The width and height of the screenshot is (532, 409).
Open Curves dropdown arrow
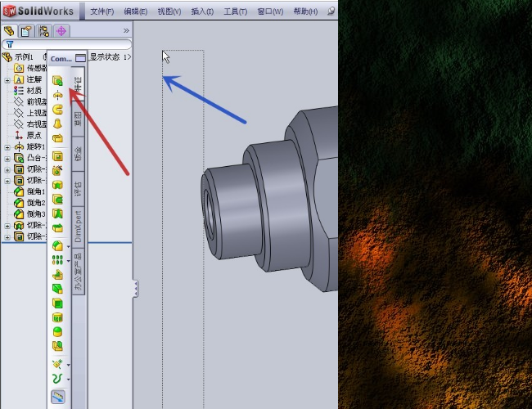(x=69, y=380)
